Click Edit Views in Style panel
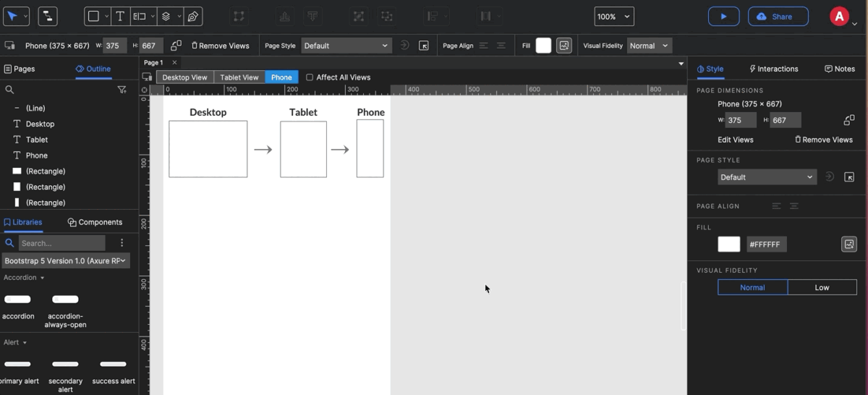The width and height of the screenshot is (868, 395). [x=735, y=140]
